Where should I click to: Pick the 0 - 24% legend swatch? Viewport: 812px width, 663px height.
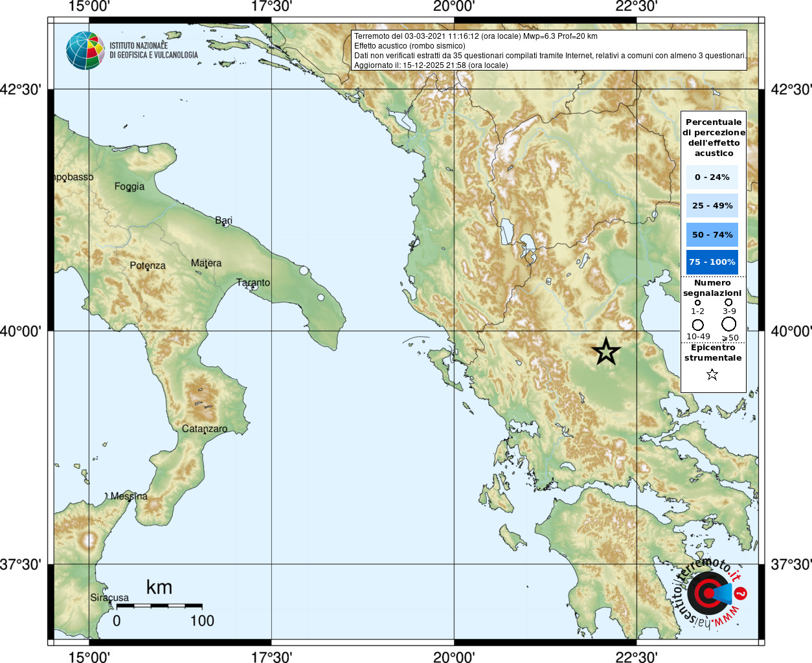point(712,177)
